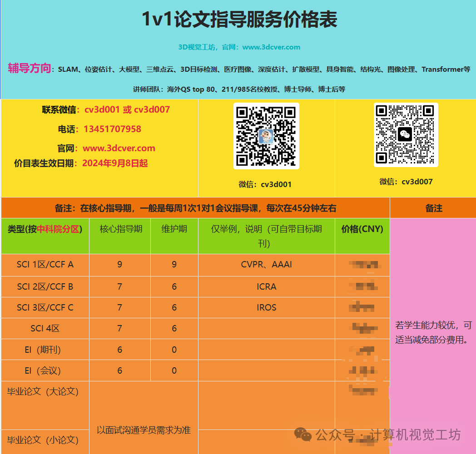Select caption 微信：cv3d001 below the QR code
The image size is (476, 454).
pos(265,184)
